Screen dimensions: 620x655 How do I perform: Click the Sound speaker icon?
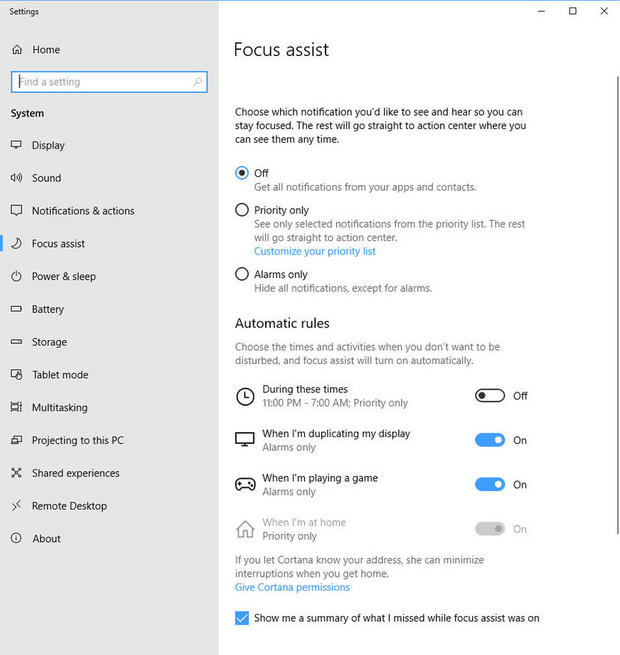[x=16, y=178]
